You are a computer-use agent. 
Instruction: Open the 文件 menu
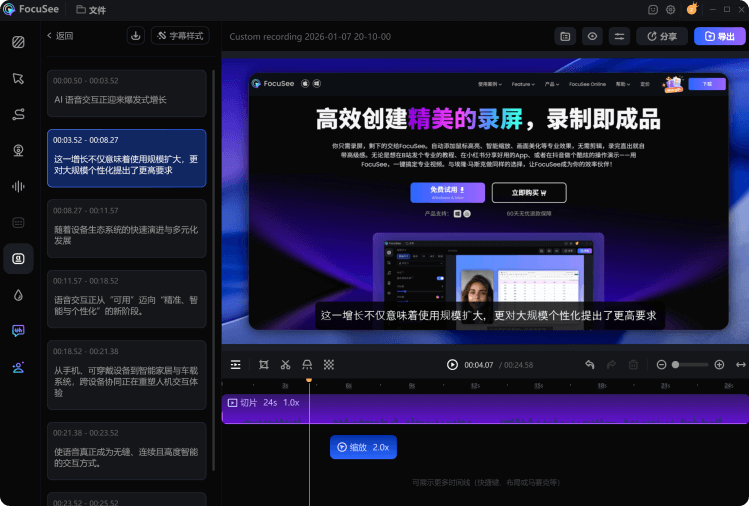pyautogui.click(x=91, y=10)
